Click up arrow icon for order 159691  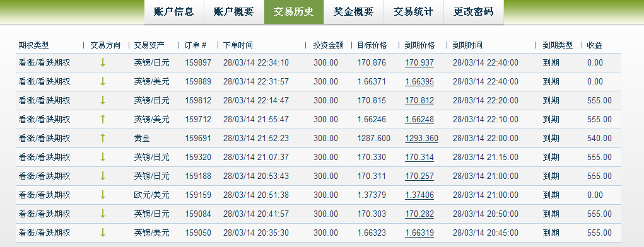[103, 138]
